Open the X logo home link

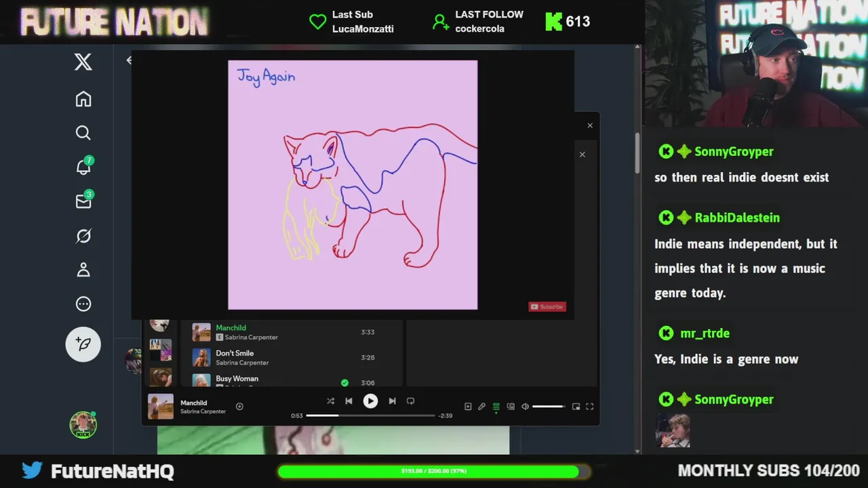pyautogui.click(x=83, y=62)
